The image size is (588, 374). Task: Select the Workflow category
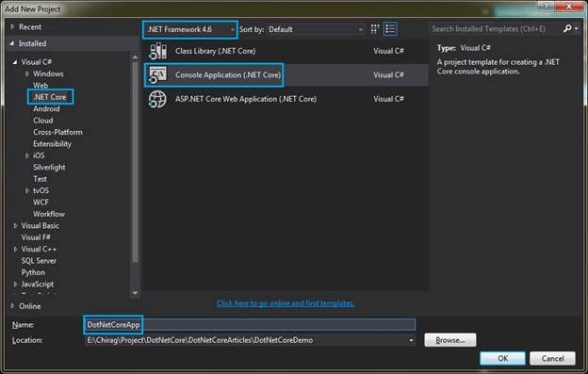click(x=49, y=214)
